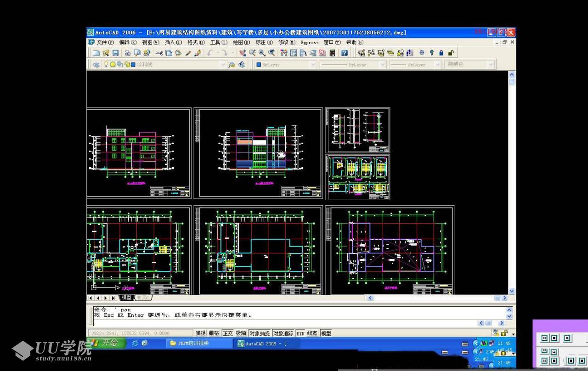The width and height of the screenshot is (588, 371).
Task: Select the Match Properties brush icon
Action: (x=188, y=53)
